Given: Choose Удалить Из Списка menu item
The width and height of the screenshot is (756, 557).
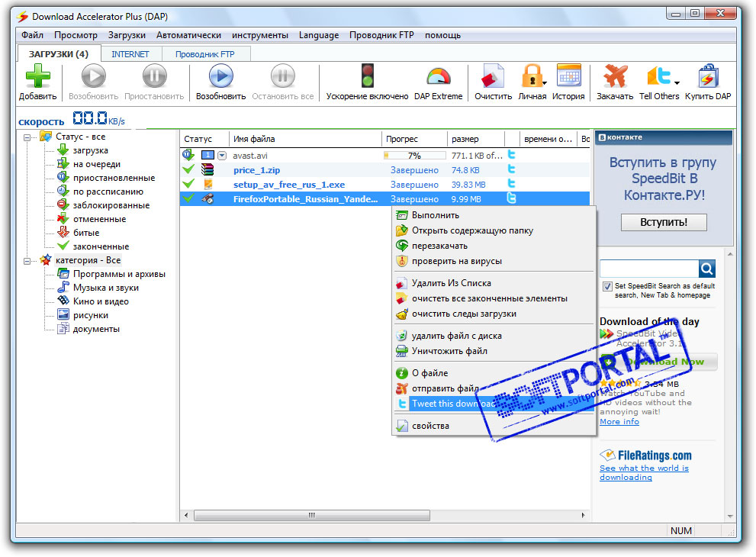Looking at the screenshot, I should pos(494,283).
